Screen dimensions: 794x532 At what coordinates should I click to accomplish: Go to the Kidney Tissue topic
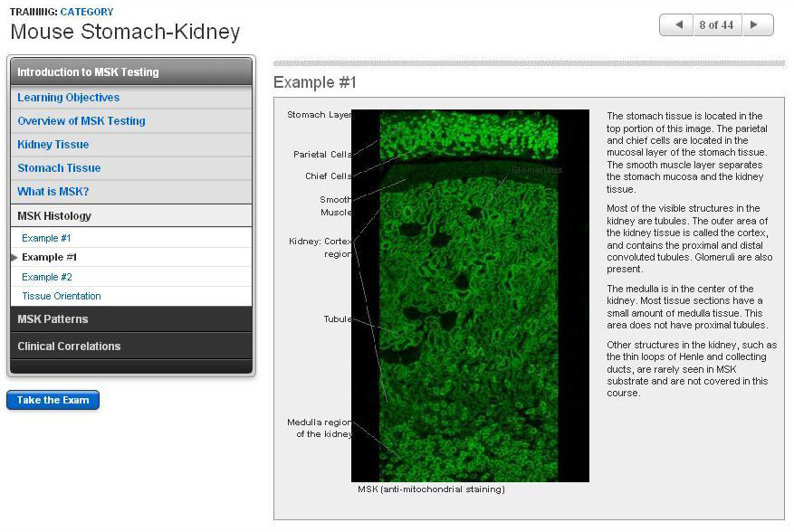53,145
